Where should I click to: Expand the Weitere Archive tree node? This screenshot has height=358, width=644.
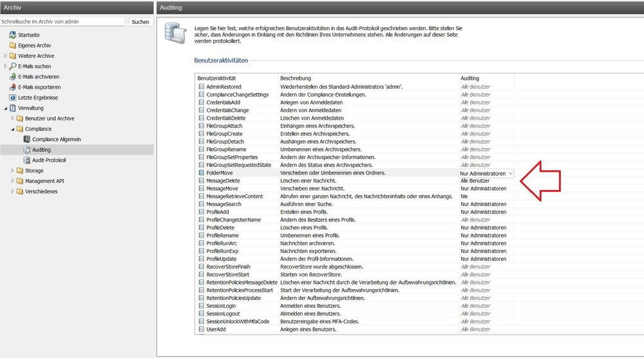tap(5, 56)
